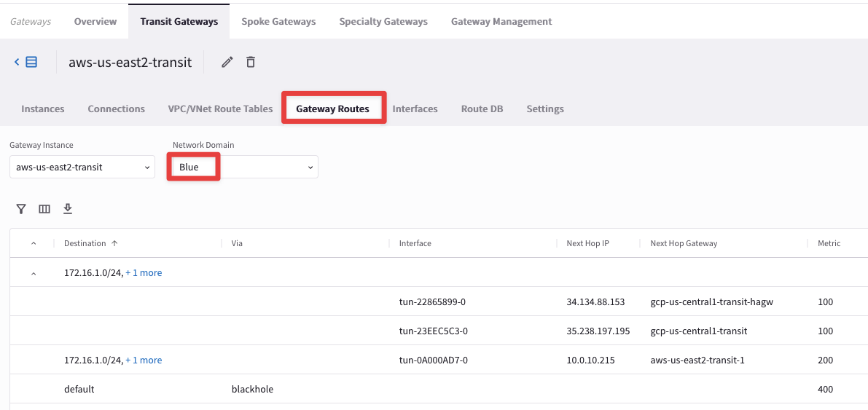Open the Interfaces tab
The image size is (868, 410).
(x=415, y=109)
